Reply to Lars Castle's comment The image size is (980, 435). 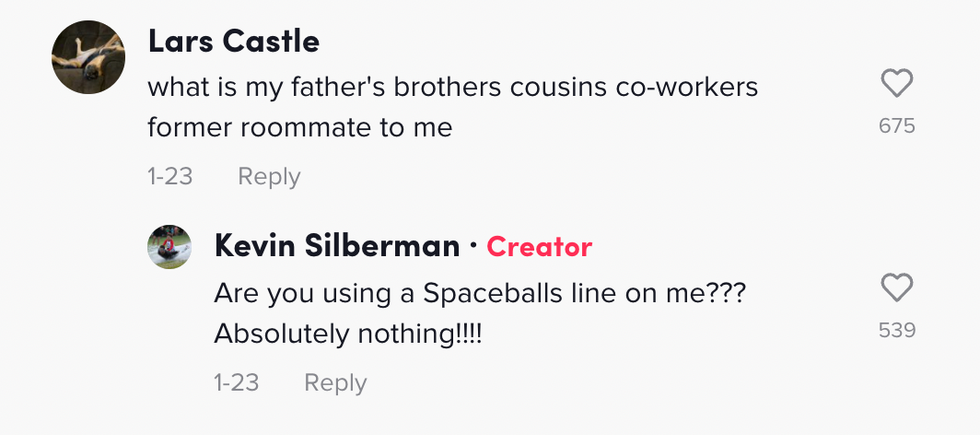coord(269,177)
